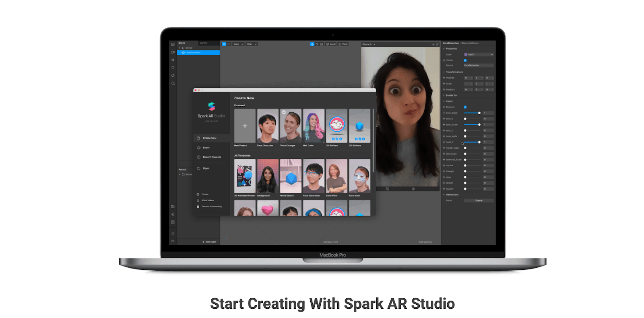644x318 pixels.
Task: Open the View dropdown in viewport
Action: tap(238, 44)
